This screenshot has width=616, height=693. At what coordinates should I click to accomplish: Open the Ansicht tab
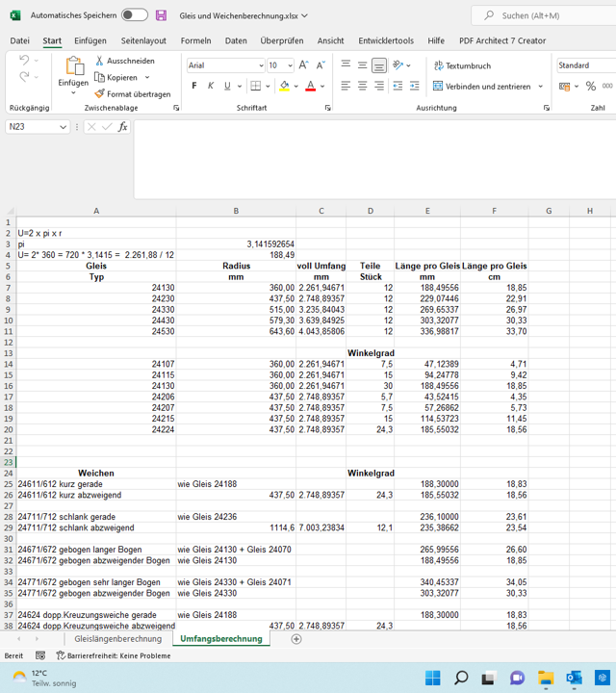click(330, 40)
